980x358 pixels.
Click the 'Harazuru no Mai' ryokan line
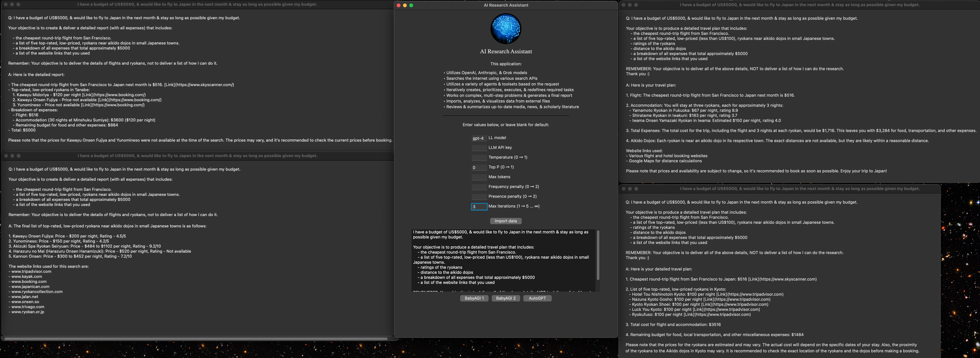[x=100, y=251]
